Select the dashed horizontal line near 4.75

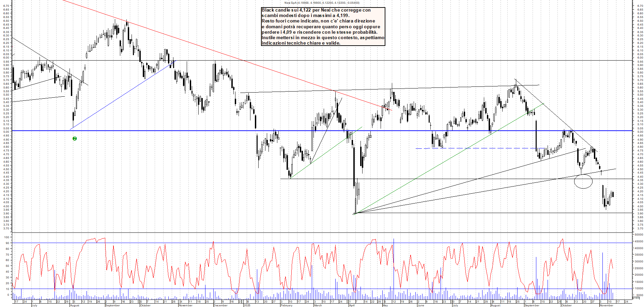pos(477,148)
